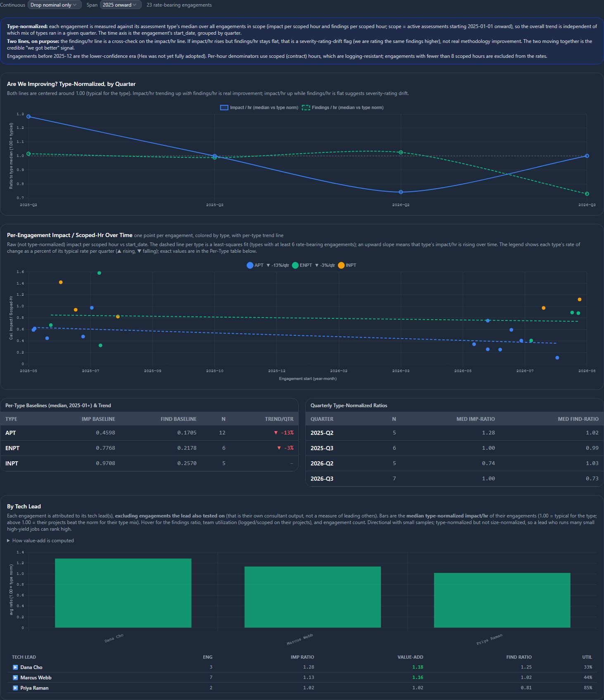Click the MED IMP-RATIO column header
Viewport: 604px width, 700px height.
point(476,419)
